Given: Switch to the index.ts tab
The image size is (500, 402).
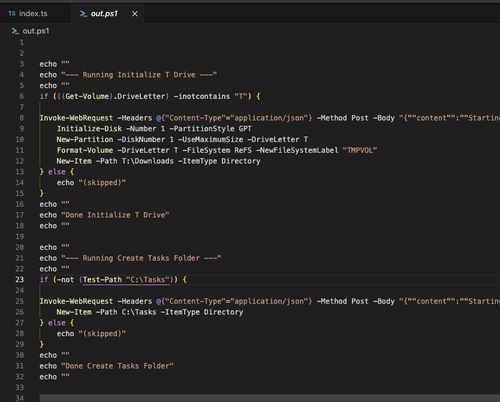Looking at the screenshot, I should [x=33, y=14].
